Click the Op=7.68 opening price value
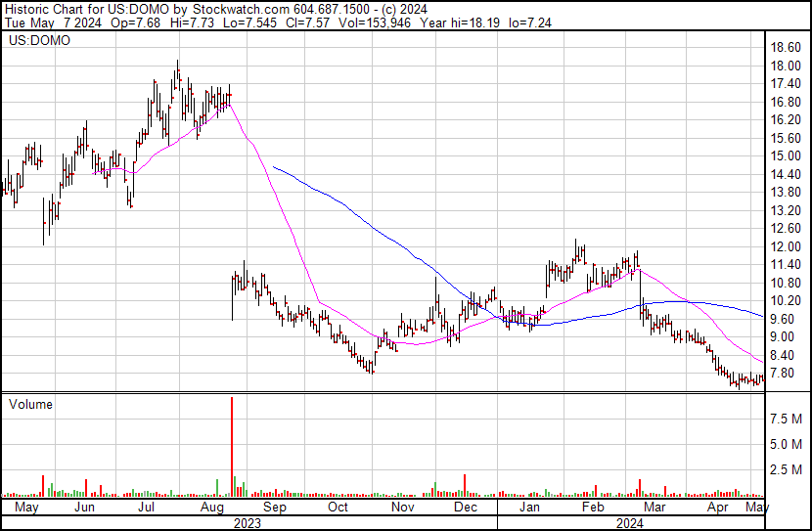Viewport: 812px width, 531px height. point(136,22)
